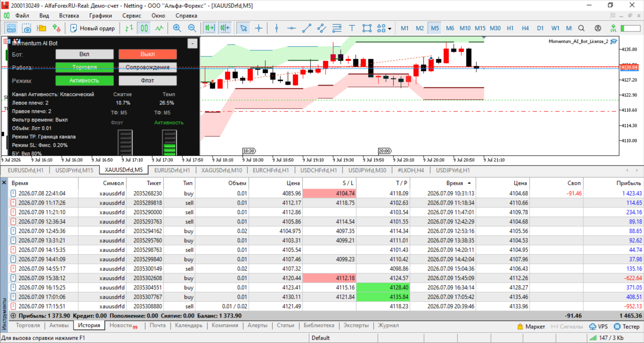Select ticket 2035304551 history row
The image size is (644, 343).
[326, 287]
